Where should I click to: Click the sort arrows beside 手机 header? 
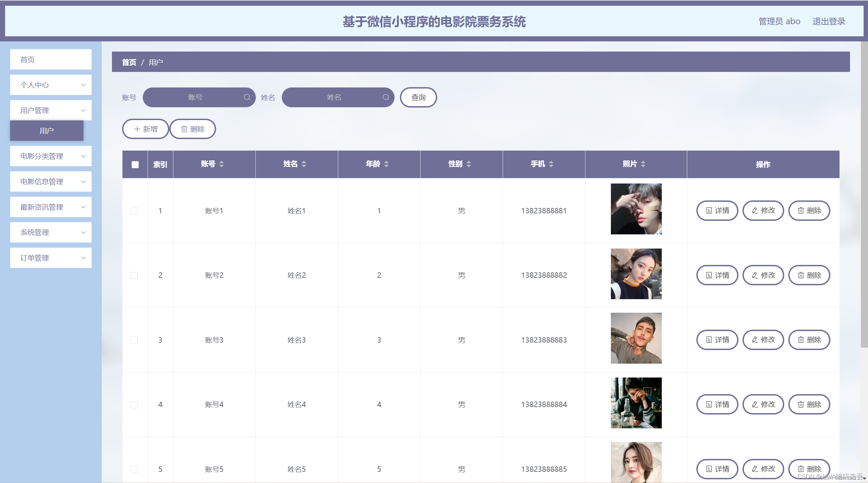551,164
